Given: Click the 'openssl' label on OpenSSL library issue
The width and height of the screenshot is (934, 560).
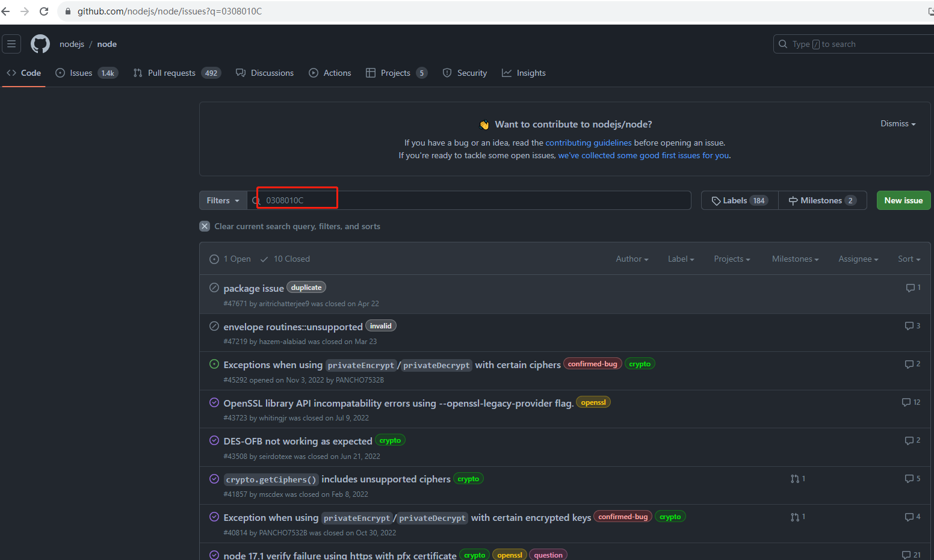Looking at the screenshot, I should [593, 402].
